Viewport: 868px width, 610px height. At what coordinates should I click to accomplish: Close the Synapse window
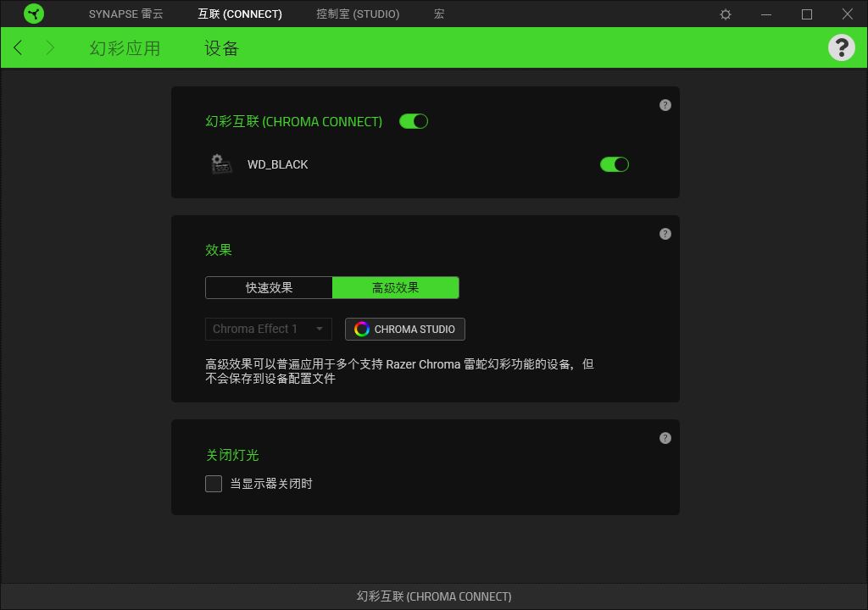[x=847, y=14]
